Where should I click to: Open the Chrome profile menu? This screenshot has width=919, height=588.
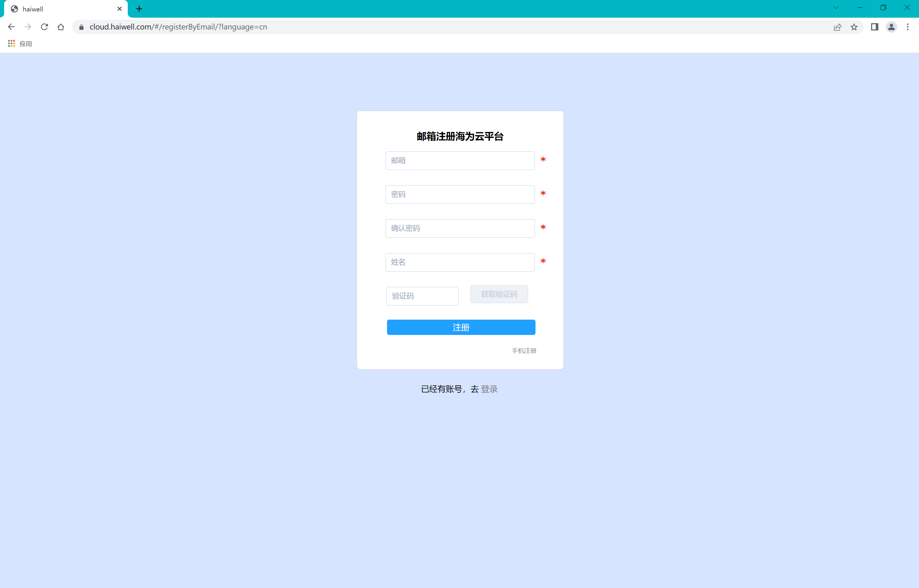click(x=891, y=27)
